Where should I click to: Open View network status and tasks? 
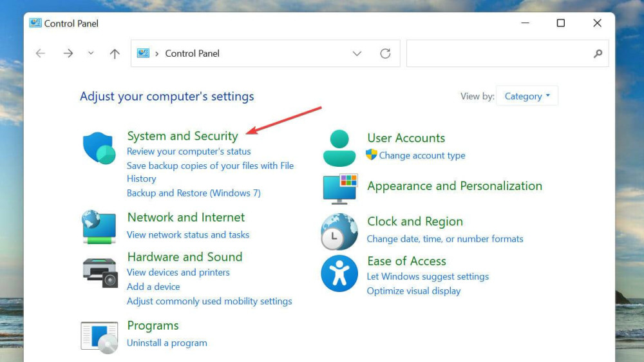(188, 235)
